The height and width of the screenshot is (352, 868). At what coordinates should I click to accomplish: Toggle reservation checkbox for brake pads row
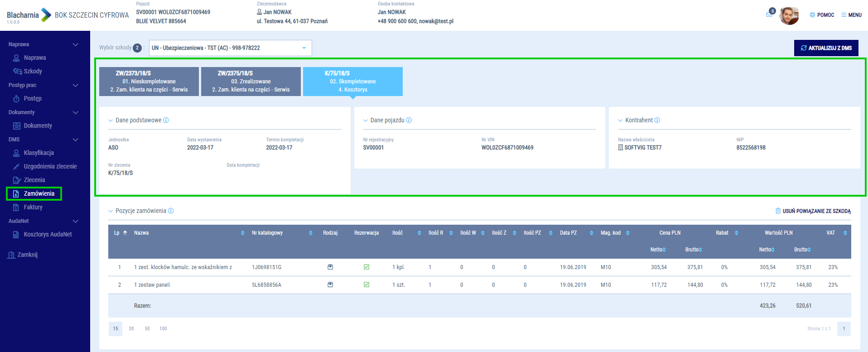tap(366, 267)
